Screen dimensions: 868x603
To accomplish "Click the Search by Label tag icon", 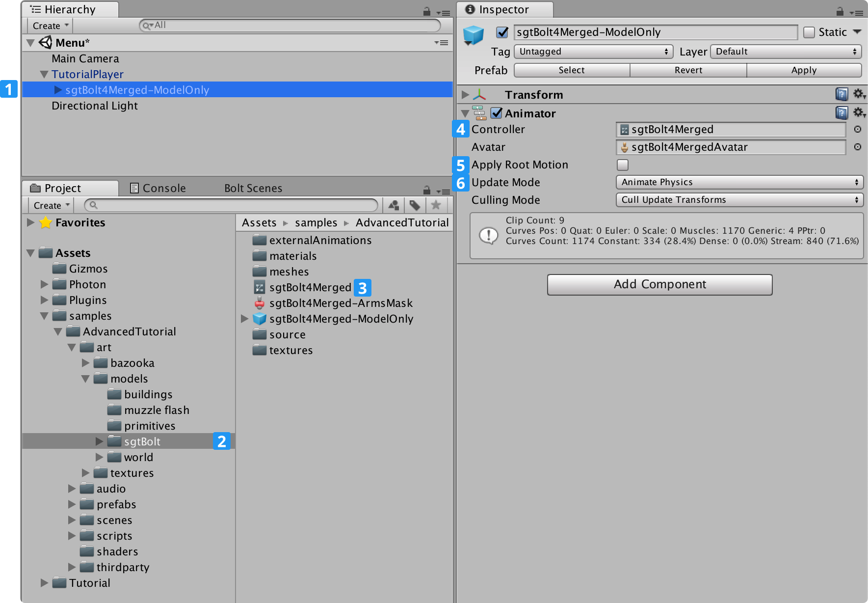I will (415, 205).
